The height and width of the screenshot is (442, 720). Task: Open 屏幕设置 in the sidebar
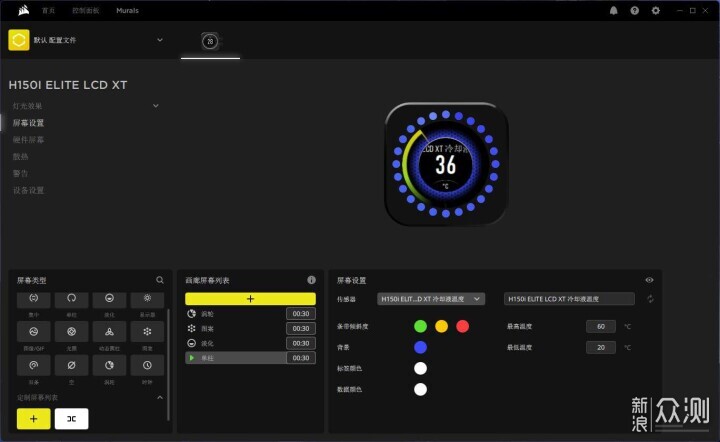coord(28,123)
